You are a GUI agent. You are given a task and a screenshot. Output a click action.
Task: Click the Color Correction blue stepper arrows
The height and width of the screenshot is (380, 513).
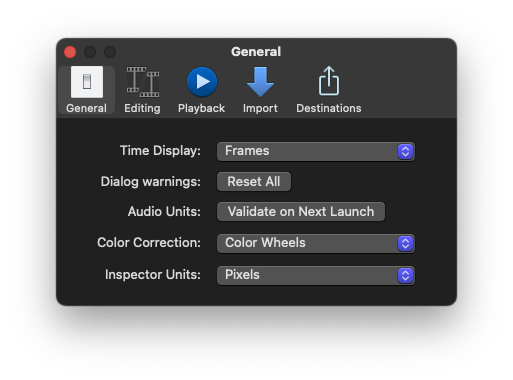[405, 244]
